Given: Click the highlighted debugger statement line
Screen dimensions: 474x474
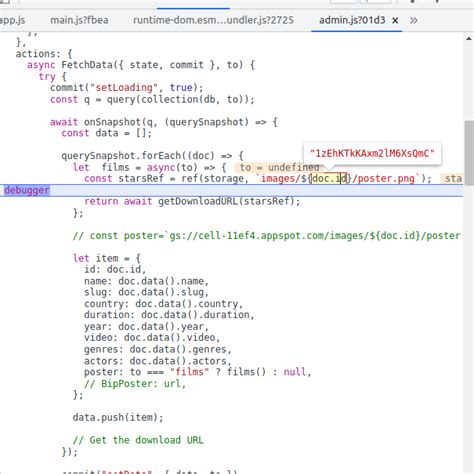Looking at the screenshot, I should tap(231, 190).
